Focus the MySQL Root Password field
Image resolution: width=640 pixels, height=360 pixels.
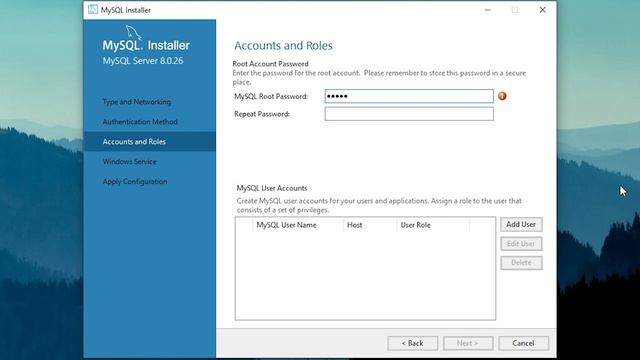click(x=409, y=96)
